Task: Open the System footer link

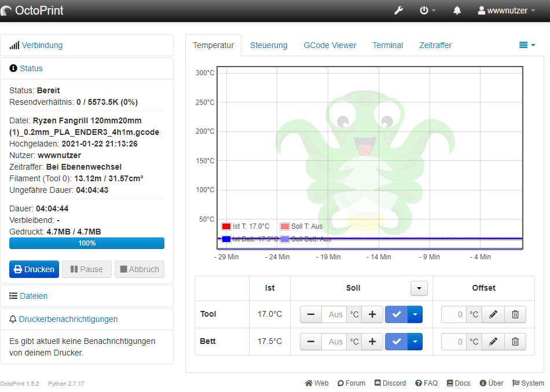Action: (528, 383)
